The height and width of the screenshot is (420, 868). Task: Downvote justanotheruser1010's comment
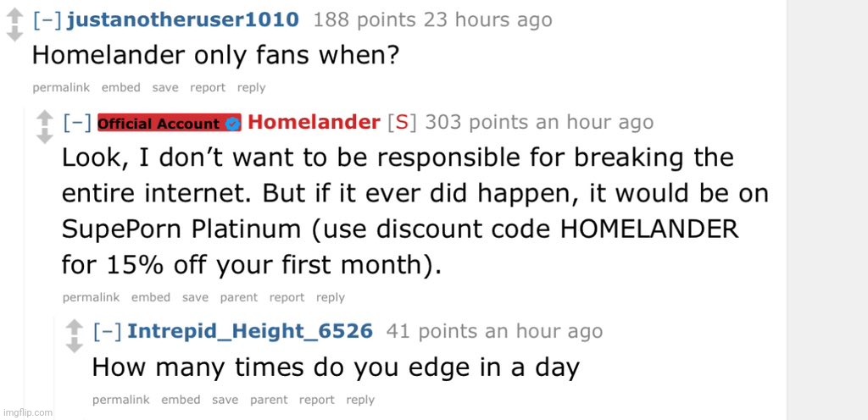(14, 34)
